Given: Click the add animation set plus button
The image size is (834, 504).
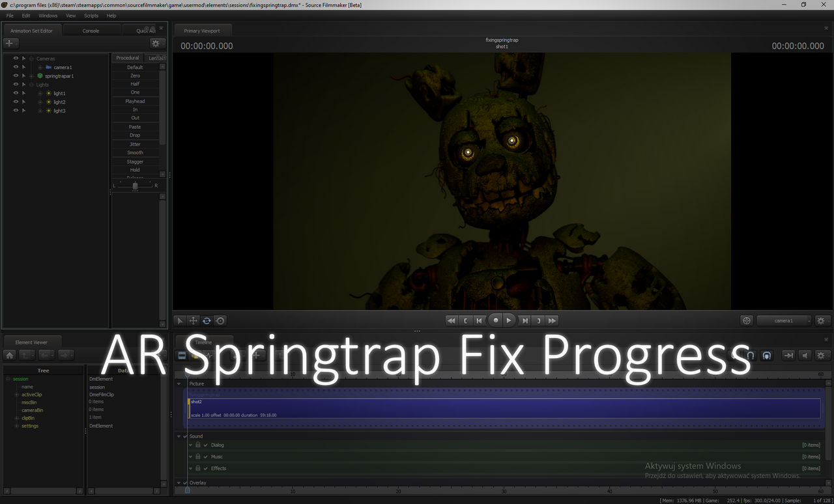Looking at the screenshot, I should click(11, 43).
